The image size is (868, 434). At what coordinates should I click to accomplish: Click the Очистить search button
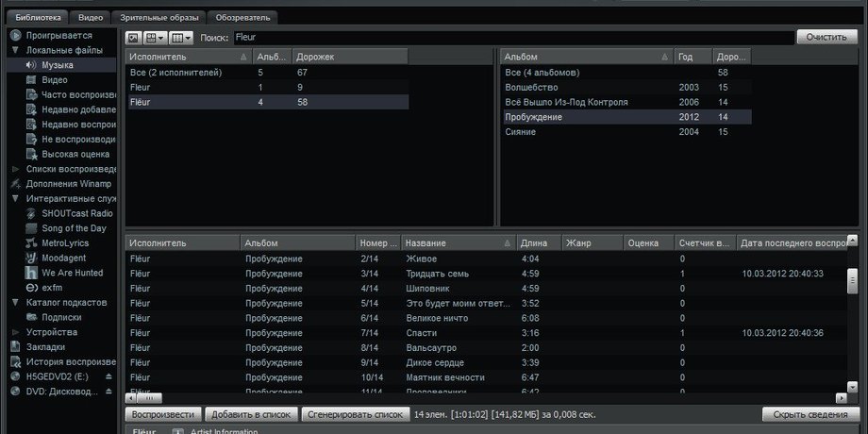[x=826, y=37]
